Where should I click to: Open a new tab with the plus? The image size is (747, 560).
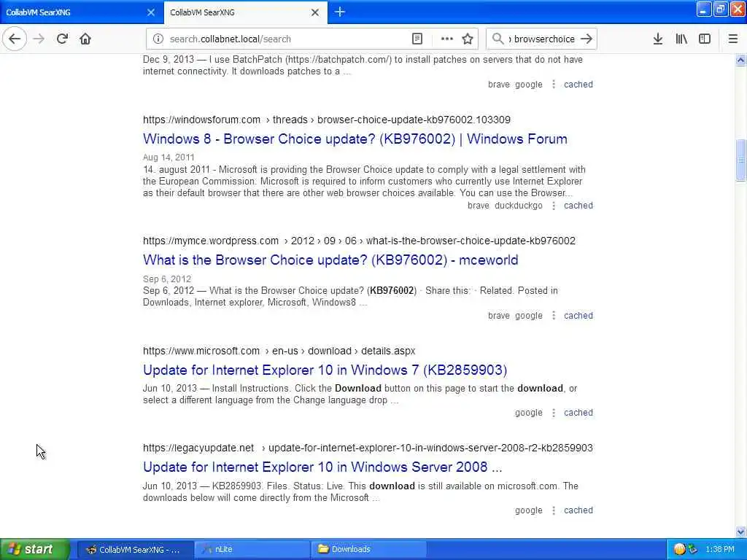pos(340,12)
